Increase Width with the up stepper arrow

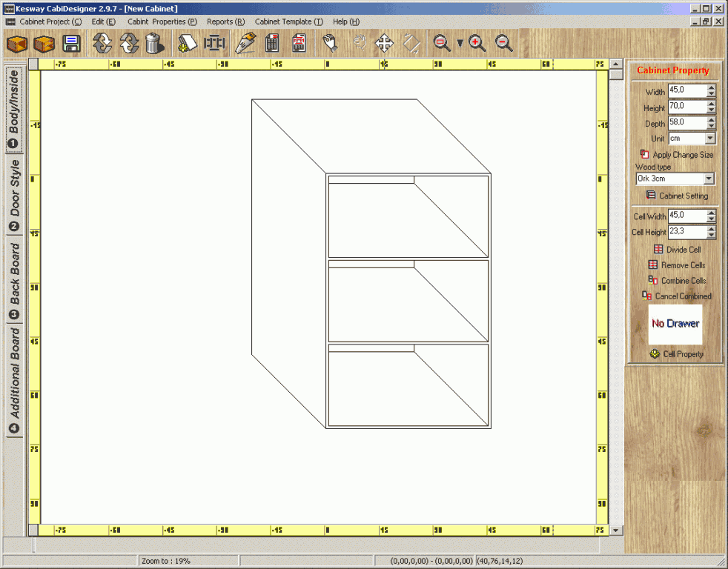[x=711, y=87]
